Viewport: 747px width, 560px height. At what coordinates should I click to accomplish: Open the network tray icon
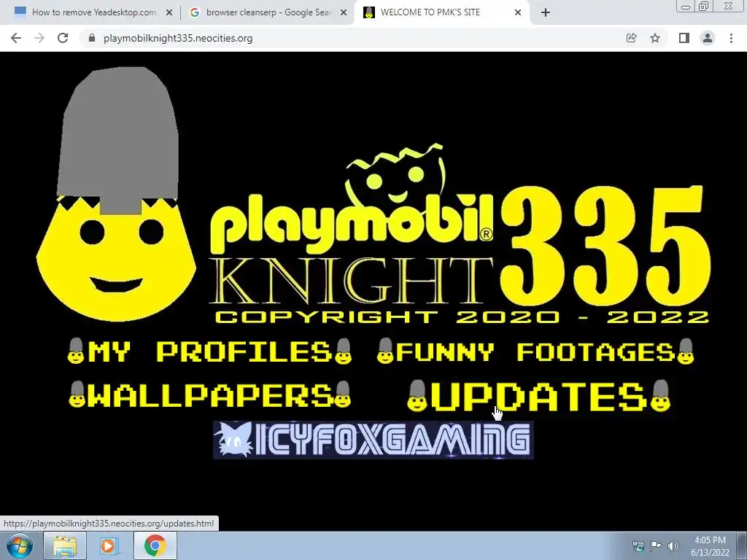(638, 546)
